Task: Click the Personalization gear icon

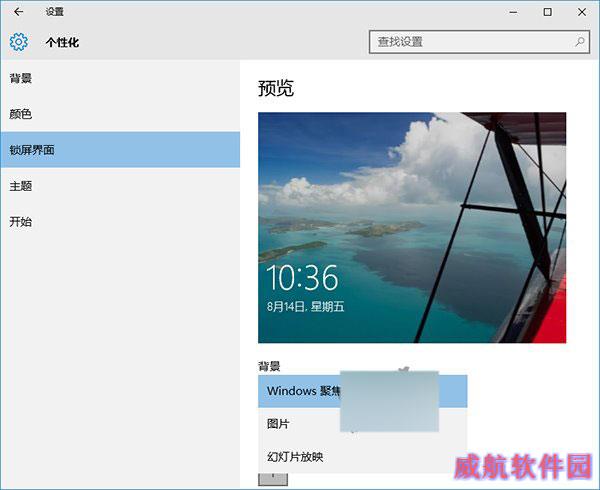Action: click(18, 42)
